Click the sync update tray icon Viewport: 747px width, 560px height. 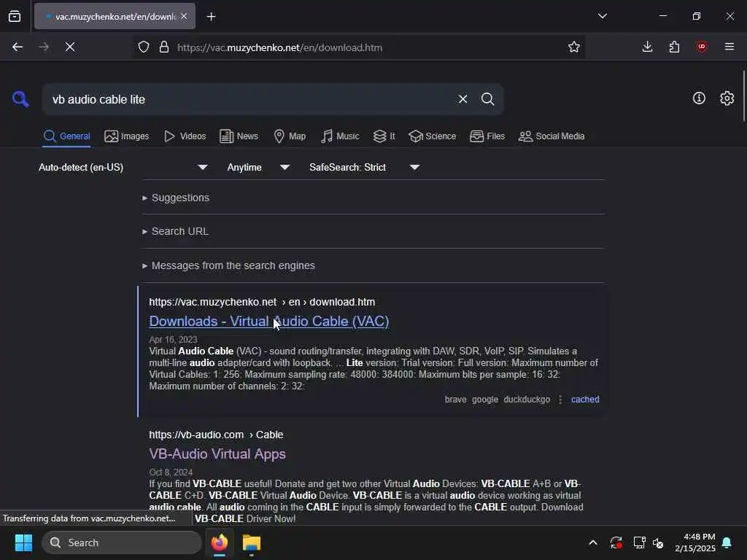(616, 542)
